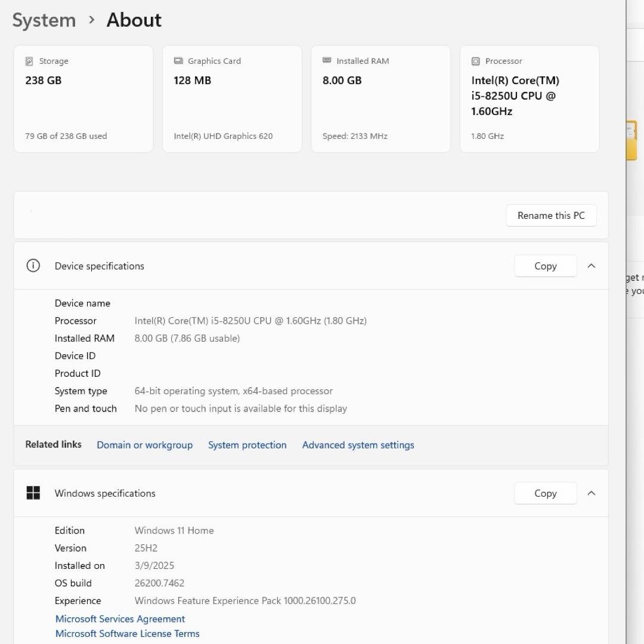Screen dimensions: 644x644
Task: Copy the Device specifications
Action: [x=545, y=266]
